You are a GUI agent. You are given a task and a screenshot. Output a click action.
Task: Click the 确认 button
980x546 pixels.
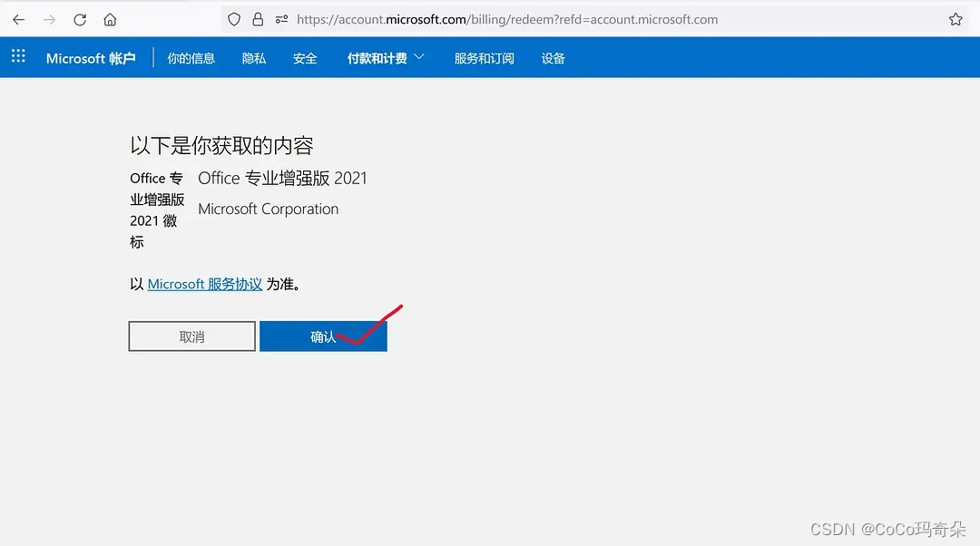pos(323,336)
